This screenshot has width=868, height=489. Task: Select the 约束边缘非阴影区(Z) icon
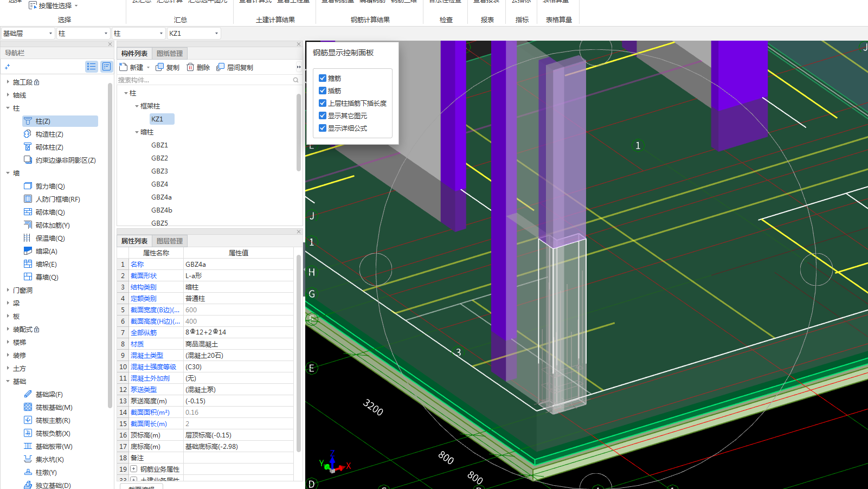[28, 160]
